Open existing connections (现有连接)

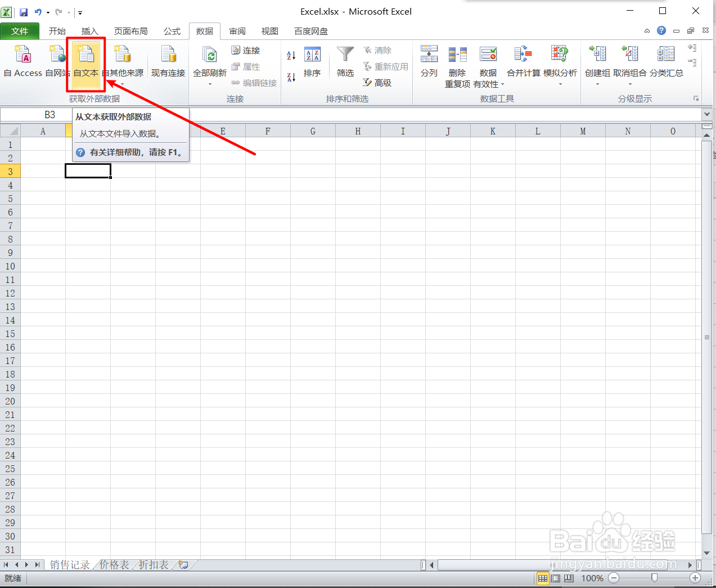168,61
